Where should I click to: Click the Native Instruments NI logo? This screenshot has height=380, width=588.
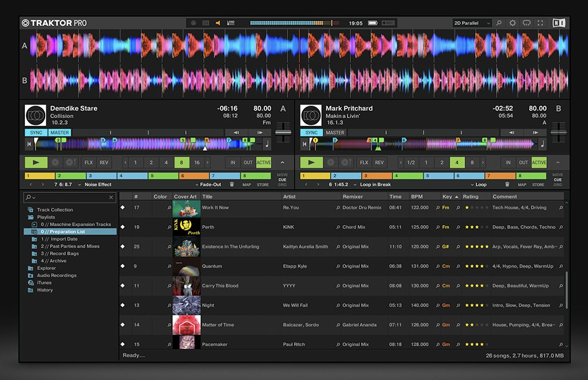(558, 23)
